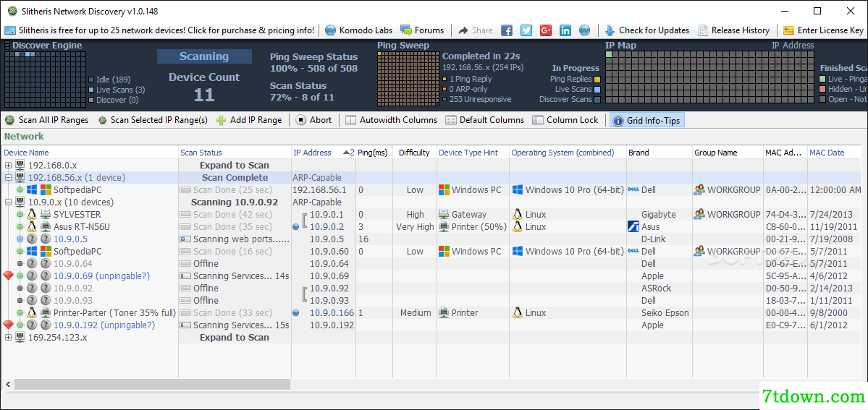868x410 pixels.
Task: Click the Abort stop icon
Action: 300,120
